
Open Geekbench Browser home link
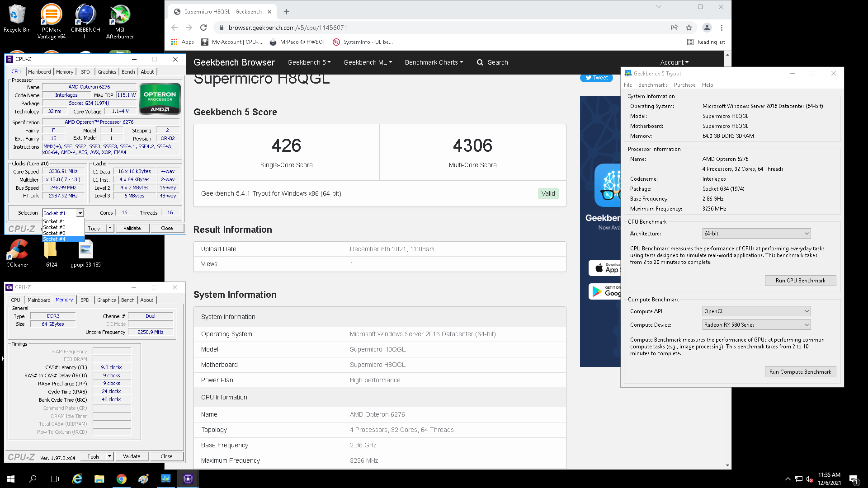[x=234, y=62]
